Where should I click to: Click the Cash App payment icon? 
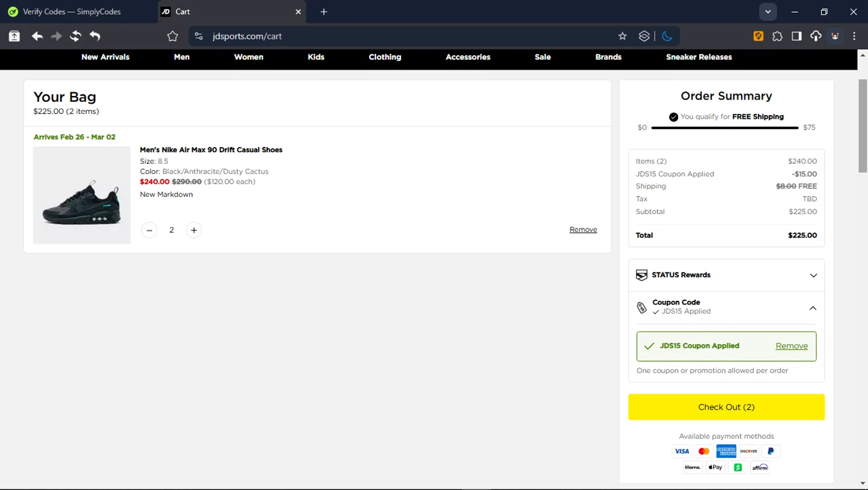738,467
